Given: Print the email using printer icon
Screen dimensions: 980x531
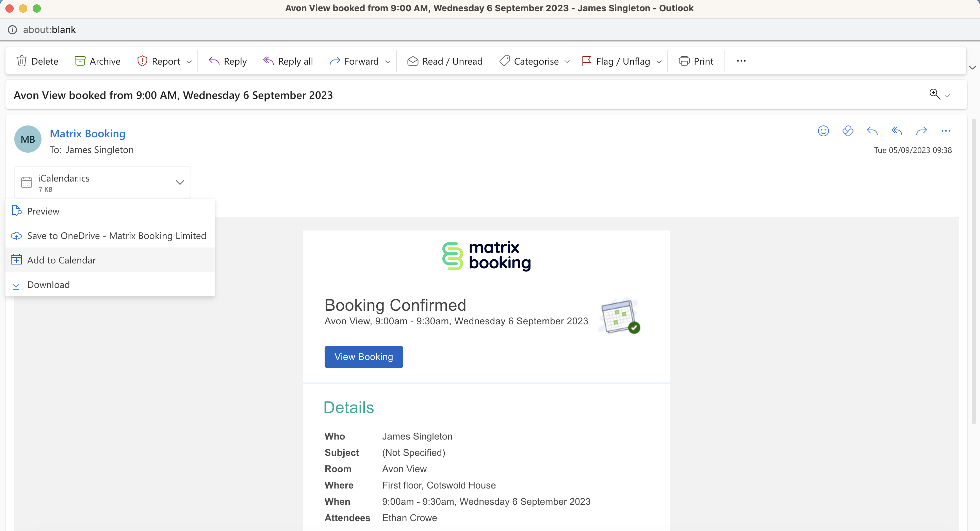Looking at the screenshot, I should coord(684,61).
